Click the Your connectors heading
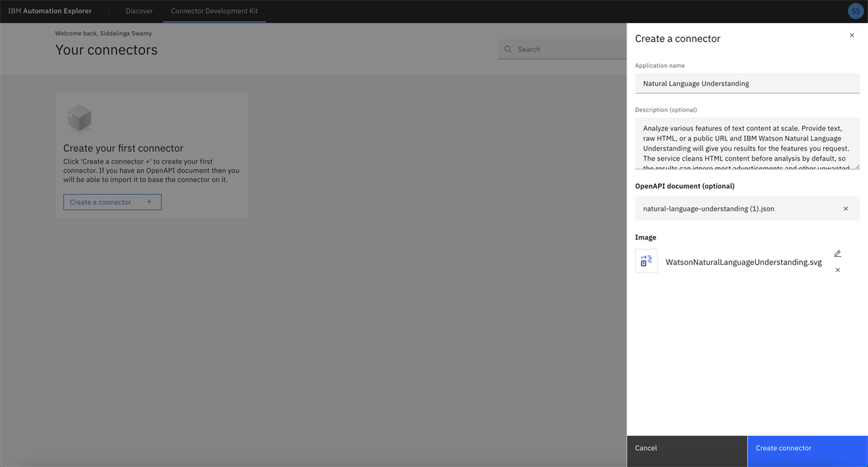Viewport: 868px width, 467px height. pos(106,50)
